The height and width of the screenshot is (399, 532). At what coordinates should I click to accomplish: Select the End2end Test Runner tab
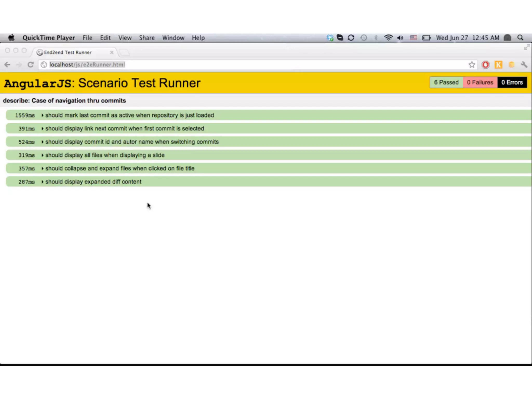coord(68,52)
